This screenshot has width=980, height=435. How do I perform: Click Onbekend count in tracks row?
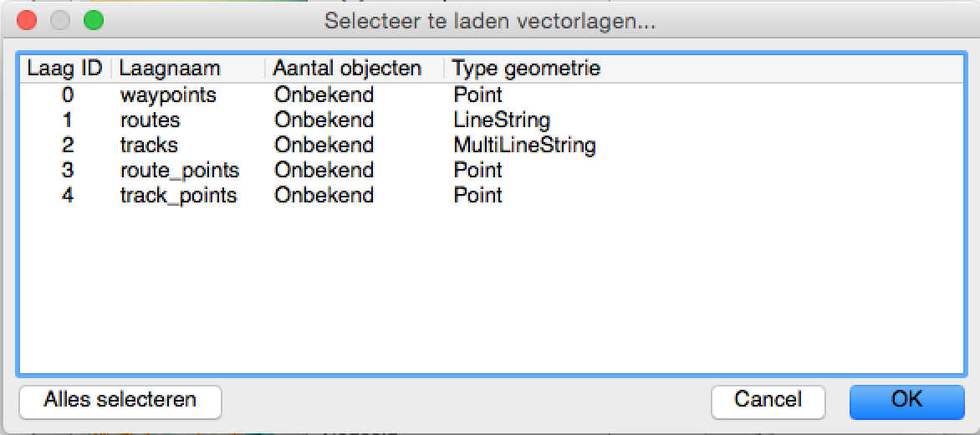[x=324, y=145]
